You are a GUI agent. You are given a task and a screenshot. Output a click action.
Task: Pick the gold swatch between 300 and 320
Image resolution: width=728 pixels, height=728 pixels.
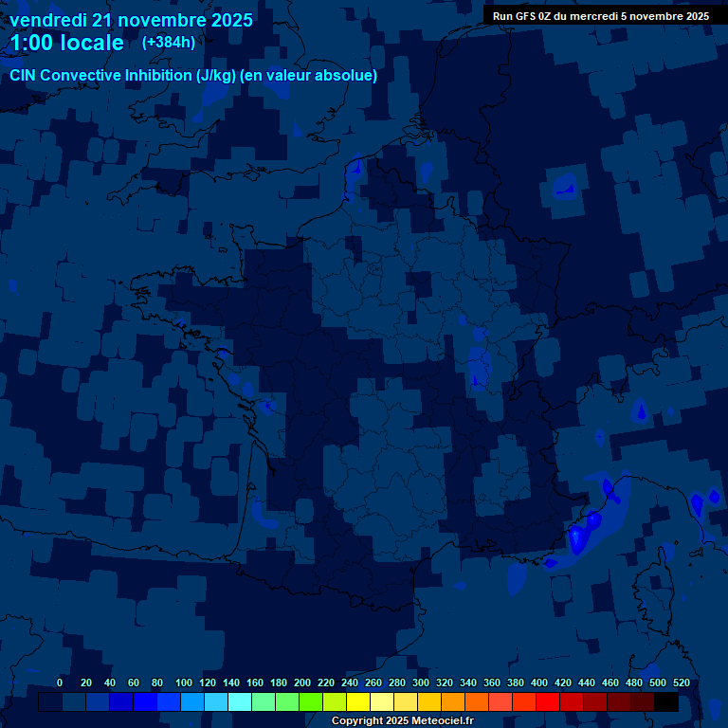point(429,702)
